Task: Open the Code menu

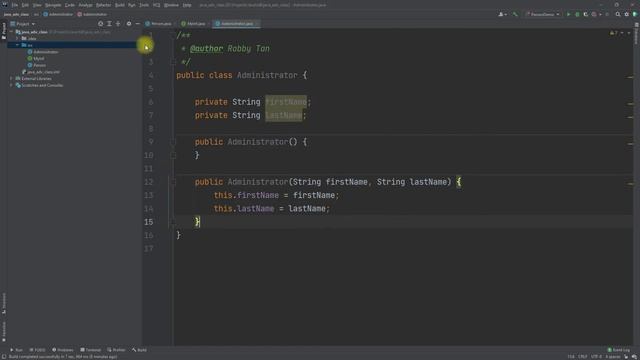Action: (x=70, y=5)
